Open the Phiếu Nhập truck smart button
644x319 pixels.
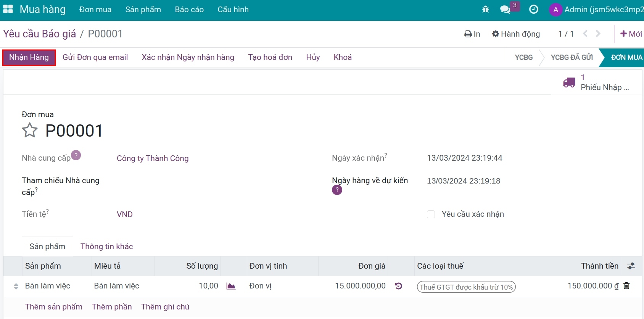[597, 82]
